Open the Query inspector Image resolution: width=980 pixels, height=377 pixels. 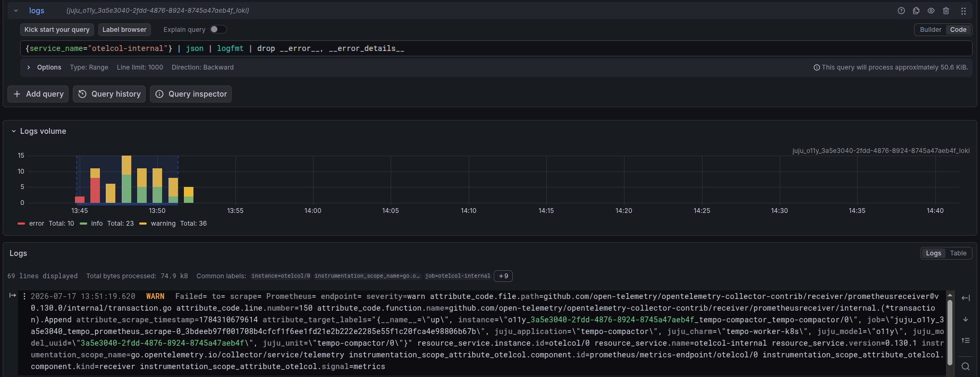coord(191,94)
